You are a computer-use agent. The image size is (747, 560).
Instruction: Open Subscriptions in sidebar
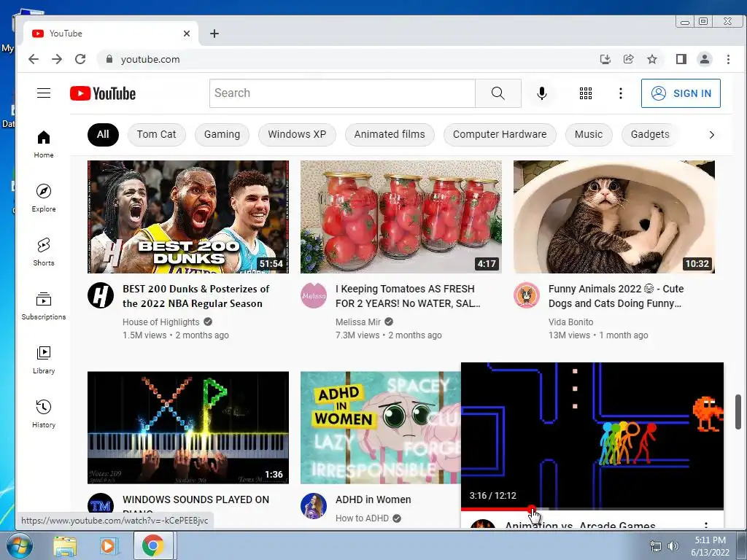(43, 306)
